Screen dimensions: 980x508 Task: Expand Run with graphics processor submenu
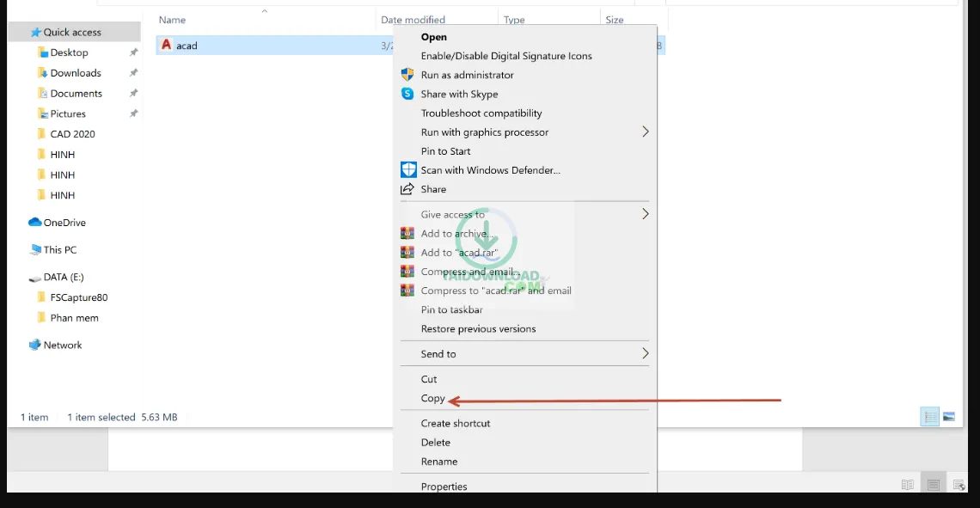coord(484,132)
